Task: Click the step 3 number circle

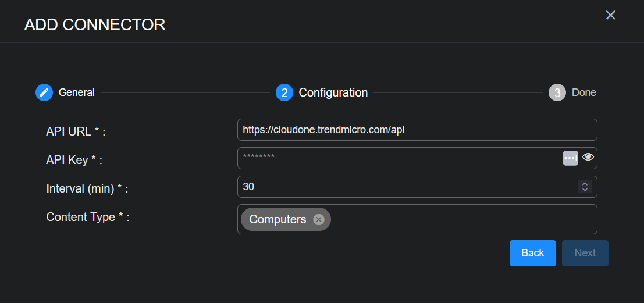Action: (x=557, y=92)
